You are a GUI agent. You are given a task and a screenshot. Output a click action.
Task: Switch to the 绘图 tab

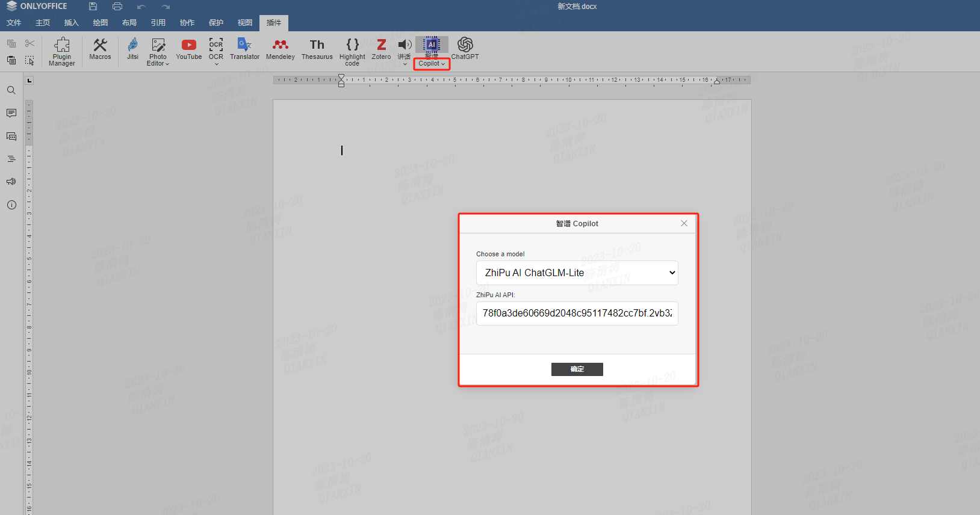101,23
